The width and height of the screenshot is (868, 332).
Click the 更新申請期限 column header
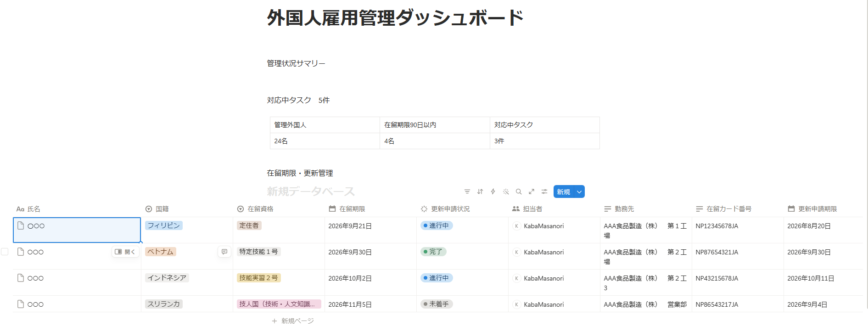(823, 209)
